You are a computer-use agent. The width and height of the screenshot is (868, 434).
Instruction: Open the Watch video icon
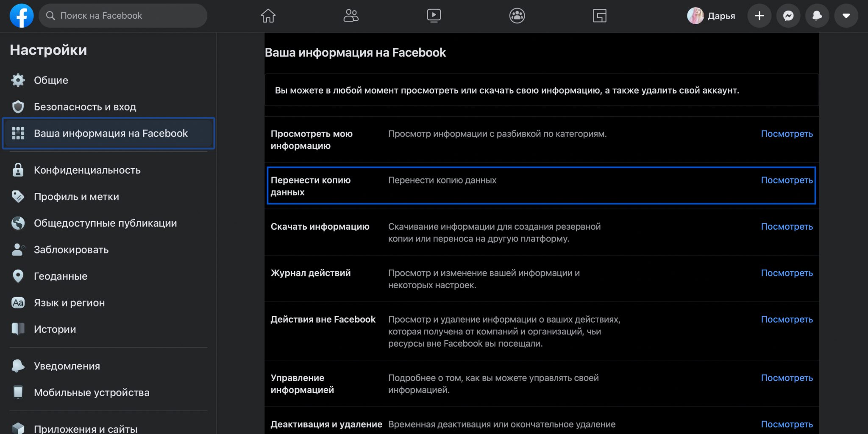pos(434,16)
